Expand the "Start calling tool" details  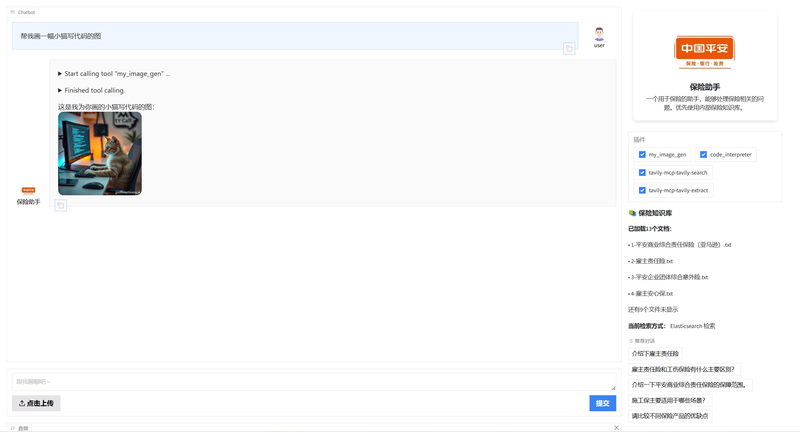click(61, 74)
